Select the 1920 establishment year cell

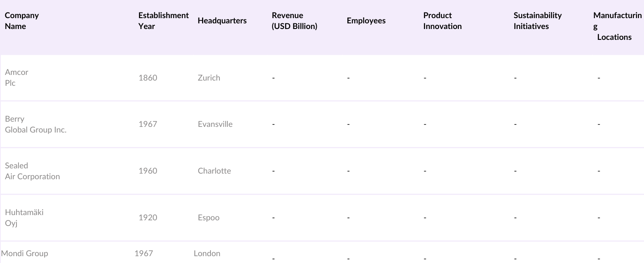148,217
